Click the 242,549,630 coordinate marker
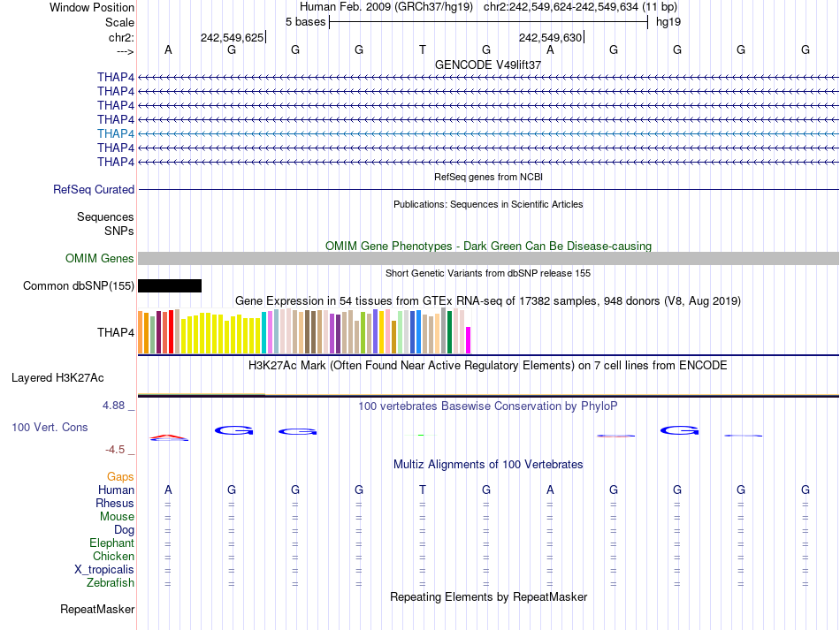 click(x=550, y=37)
